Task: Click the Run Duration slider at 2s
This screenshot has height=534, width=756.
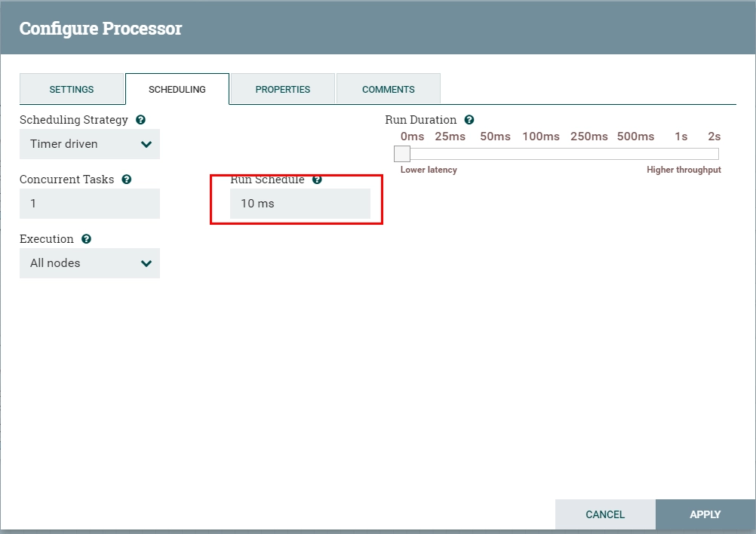Action: pos(714,154)
